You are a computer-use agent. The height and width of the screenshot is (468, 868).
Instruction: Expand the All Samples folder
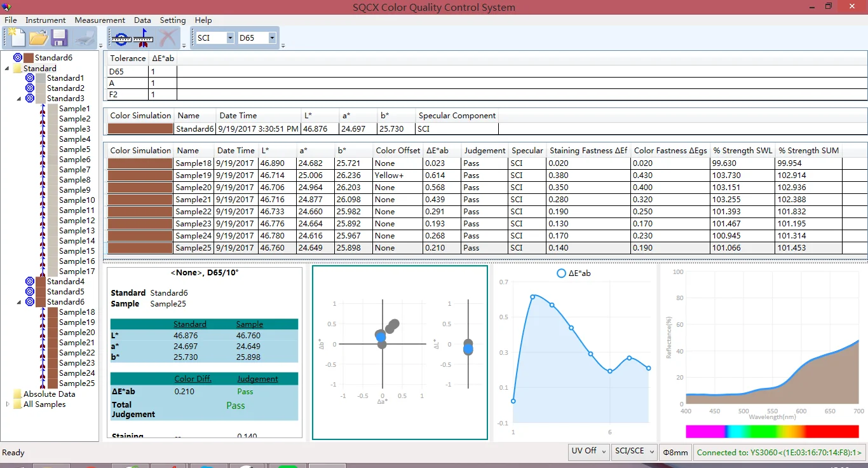8,404
